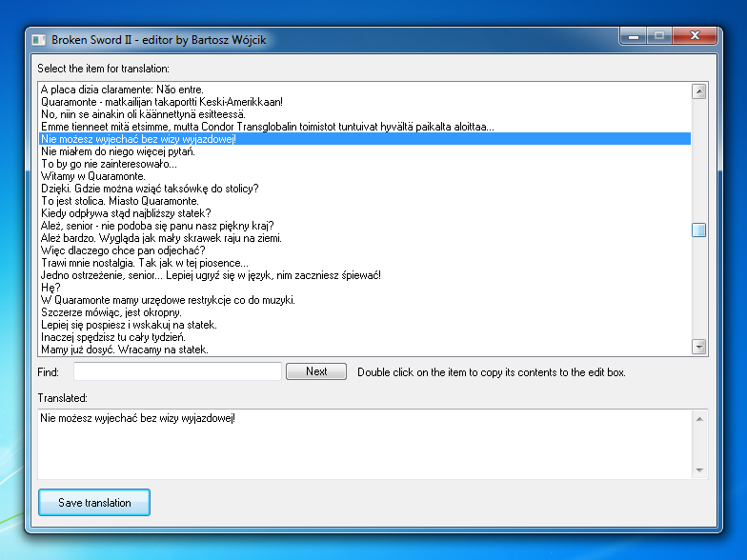Select "Quaramonte - matkailijan takaportti Keski-Amerikkaan!"

tap(364, 102)
